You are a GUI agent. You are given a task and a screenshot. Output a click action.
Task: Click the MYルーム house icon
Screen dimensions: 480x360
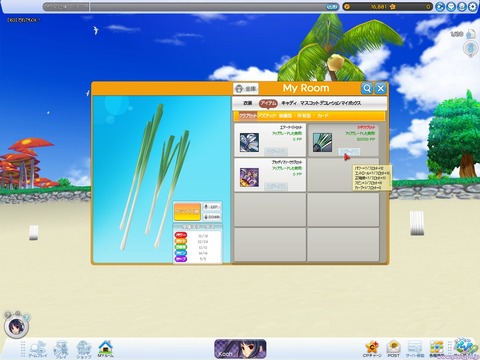(x=105, y=349)
